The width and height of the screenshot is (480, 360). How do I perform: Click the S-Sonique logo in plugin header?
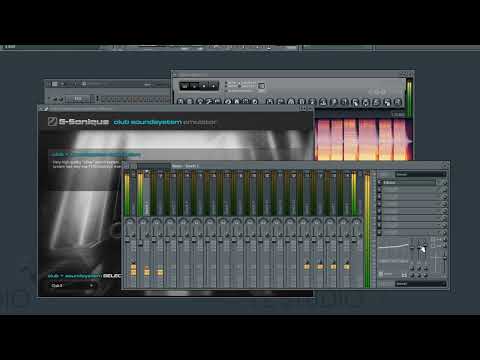tap(79, 122)
